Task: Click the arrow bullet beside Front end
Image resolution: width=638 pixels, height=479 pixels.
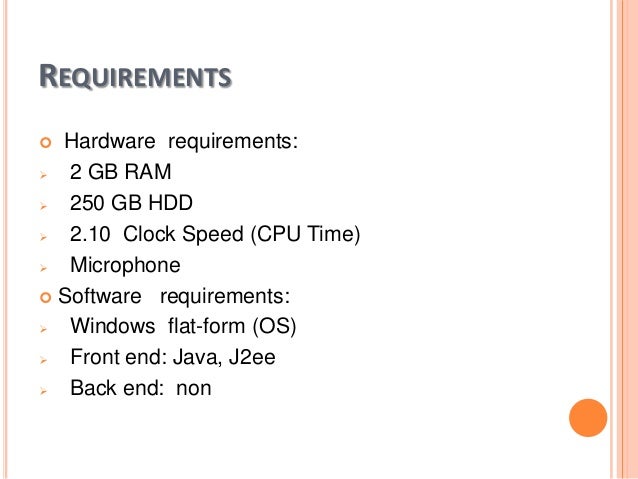Action: coord(44,360)
